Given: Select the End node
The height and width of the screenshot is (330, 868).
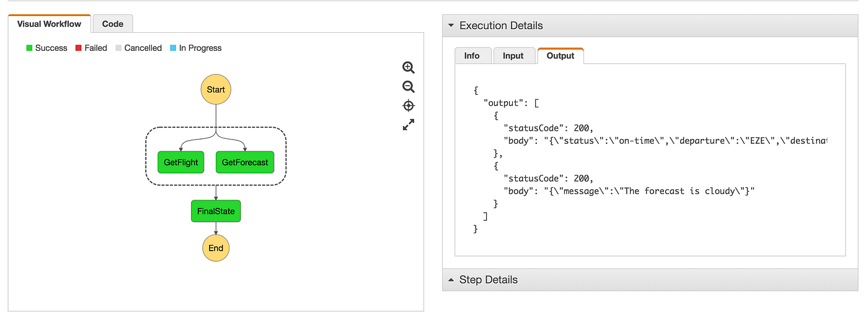Looking at the screenshot, I should pos(216,248).
